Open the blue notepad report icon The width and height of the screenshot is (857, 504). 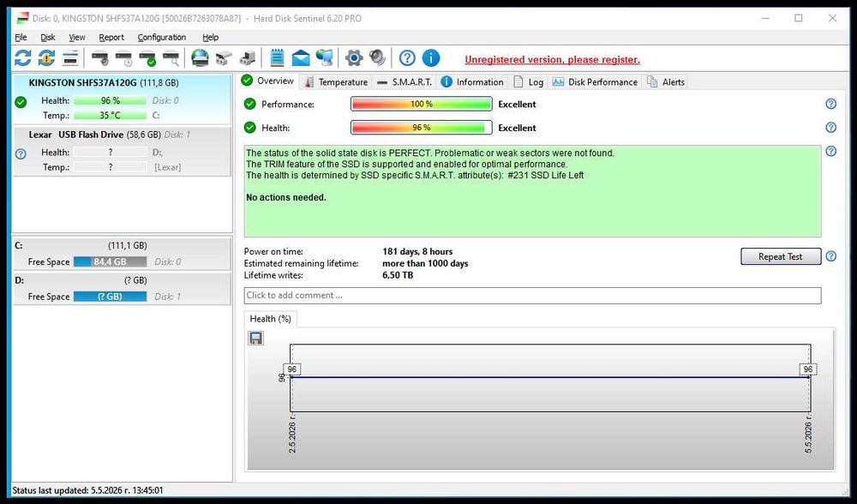tap(277, 57)
